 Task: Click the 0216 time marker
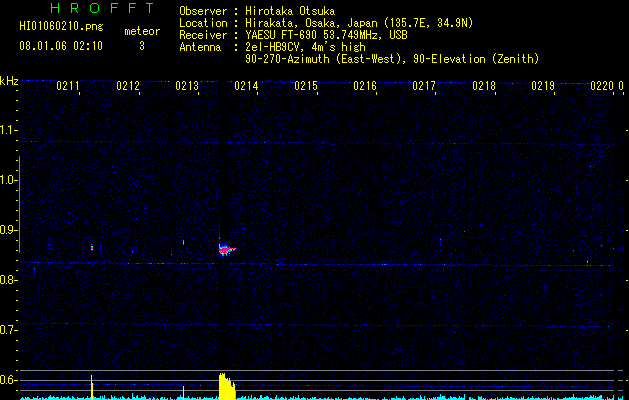pos(365,86)
